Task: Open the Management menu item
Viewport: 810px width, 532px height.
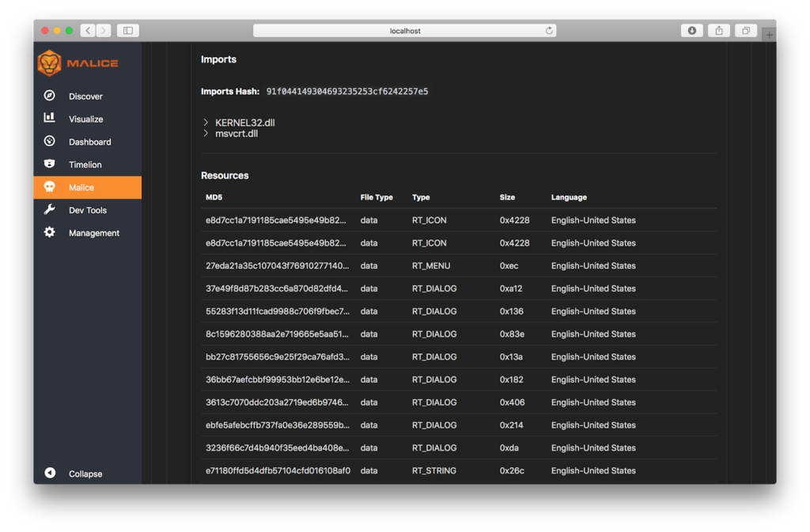Action: pyautogui.click(x=94, y=232)
